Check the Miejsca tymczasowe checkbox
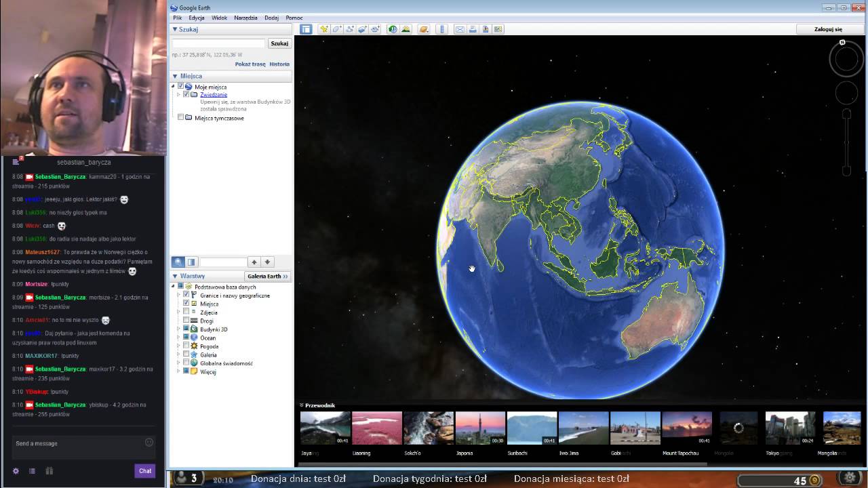This screenshot has height=488, width=868. point(180,117)
